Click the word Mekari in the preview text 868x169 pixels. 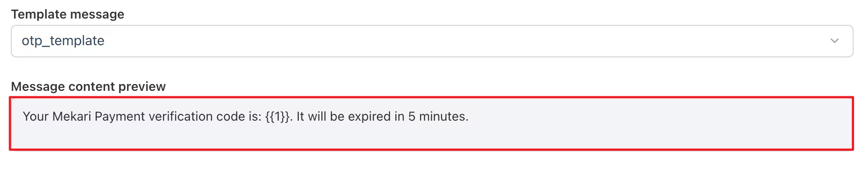pos(72,117)
